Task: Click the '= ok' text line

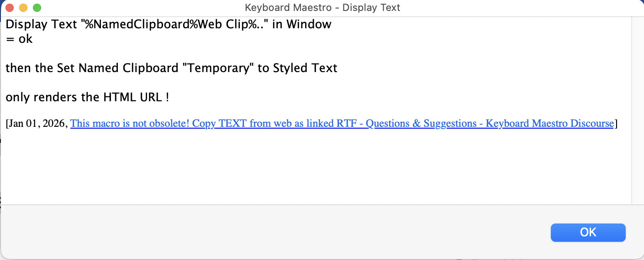Action: pos(19,39)
